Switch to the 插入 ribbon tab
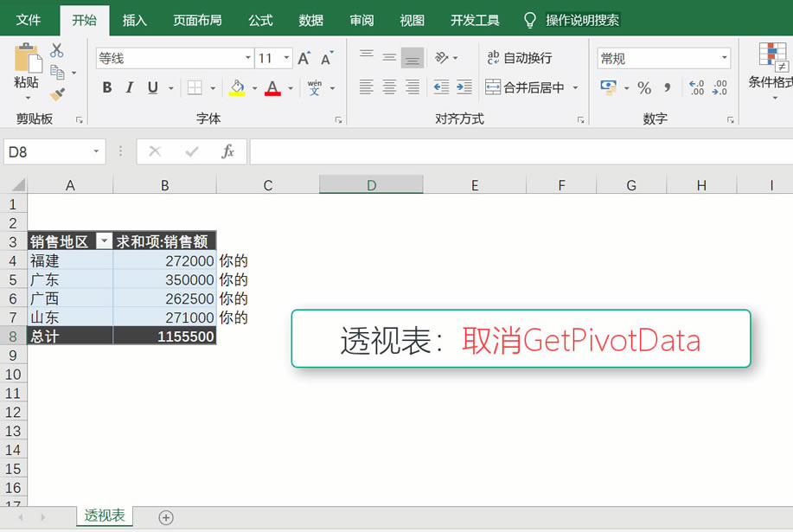Screen dimensions: 793x532 134,19
